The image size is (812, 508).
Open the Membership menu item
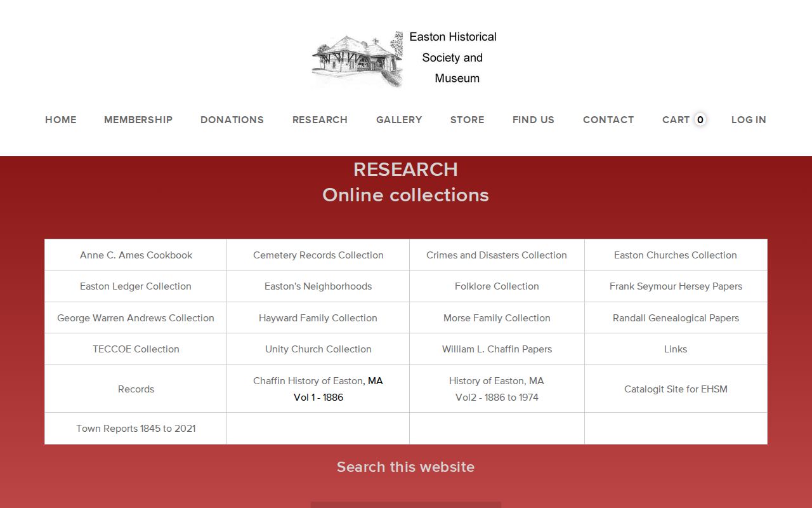pos(138,119)
